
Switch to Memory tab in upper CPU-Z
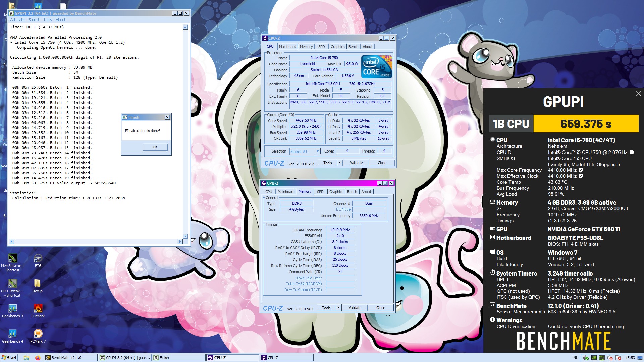306,47
